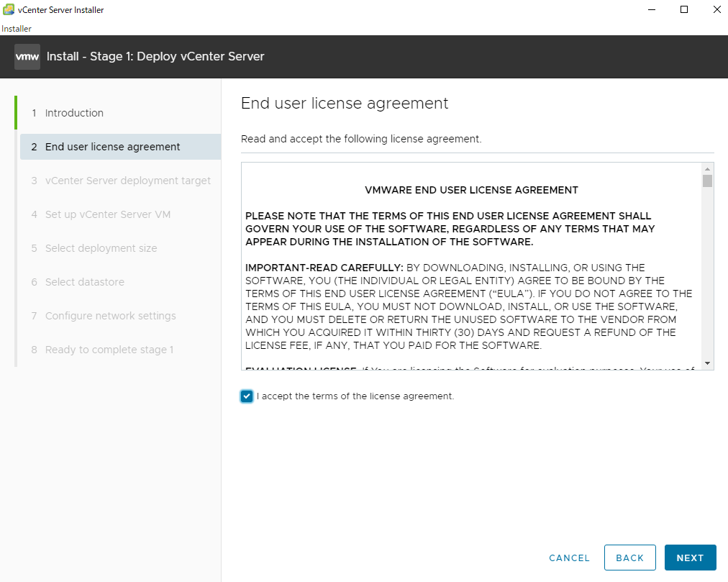Image resolution: width=728 pixels, height=582 pixels.
Task: Click the license agreement scrollbar thumb
Action: click(708, 181)
